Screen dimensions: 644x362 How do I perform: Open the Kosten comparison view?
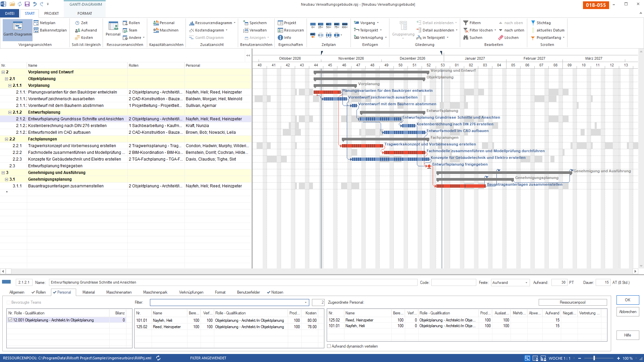tap(84, 38)
